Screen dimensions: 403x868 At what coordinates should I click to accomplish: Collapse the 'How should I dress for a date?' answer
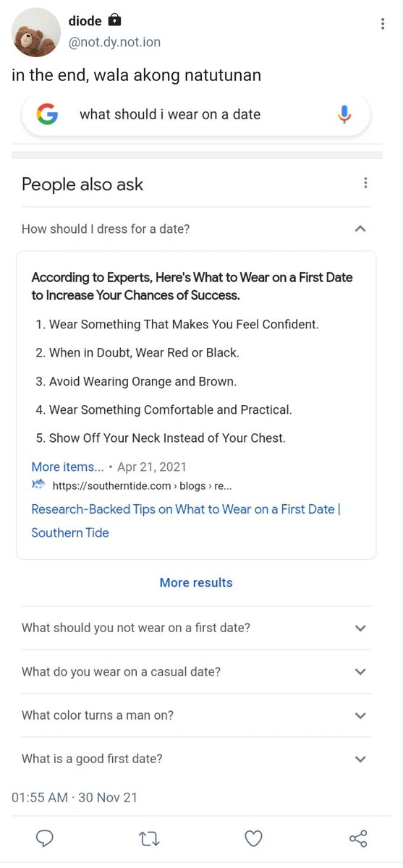click(x=360, y=229)
